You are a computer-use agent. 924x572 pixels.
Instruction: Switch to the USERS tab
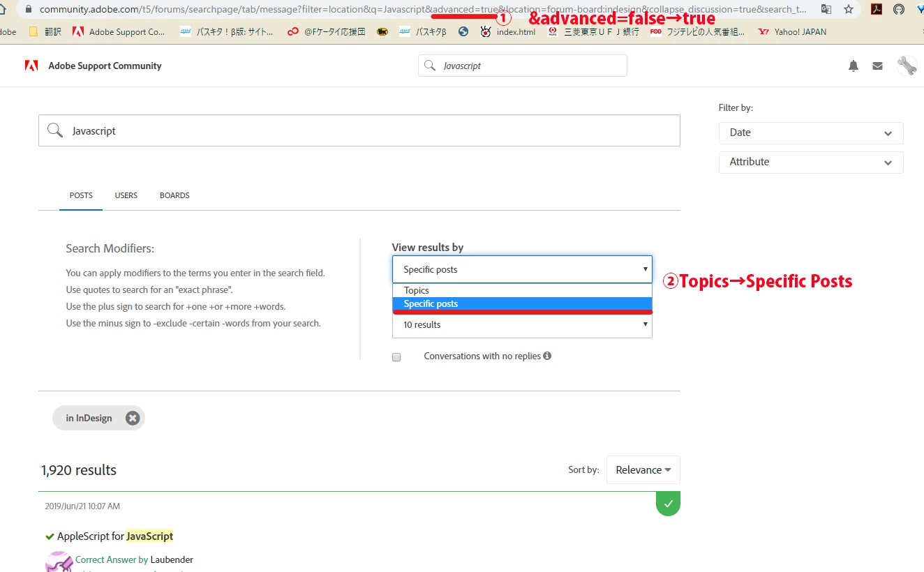tap(126, 195)
